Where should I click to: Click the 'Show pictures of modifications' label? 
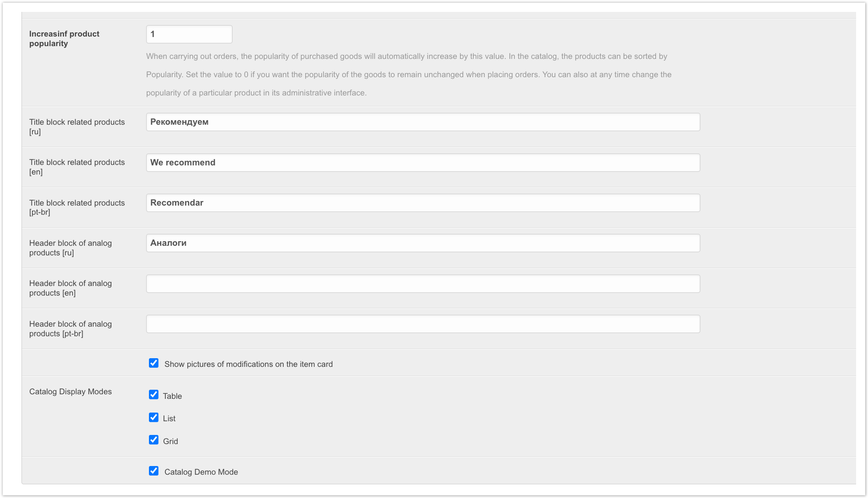tap(249, 364)
